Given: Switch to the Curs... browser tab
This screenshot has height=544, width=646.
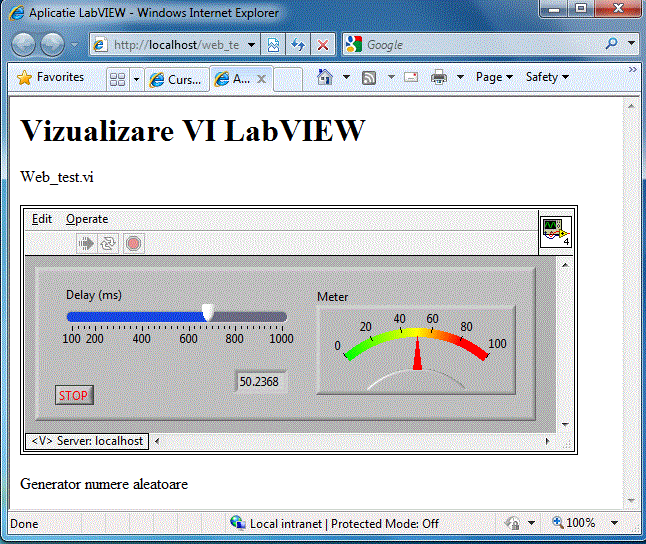Looking at the screenshot, I should (x=176, y=79).
